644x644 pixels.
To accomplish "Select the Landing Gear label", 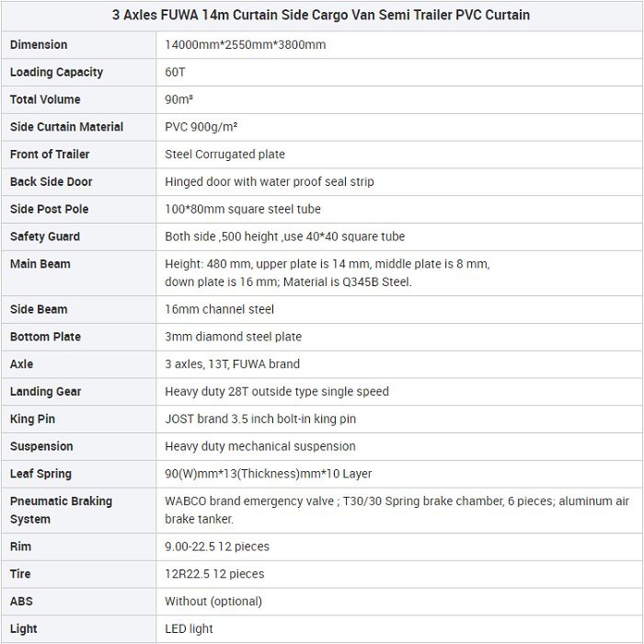I will click(45, 391).
